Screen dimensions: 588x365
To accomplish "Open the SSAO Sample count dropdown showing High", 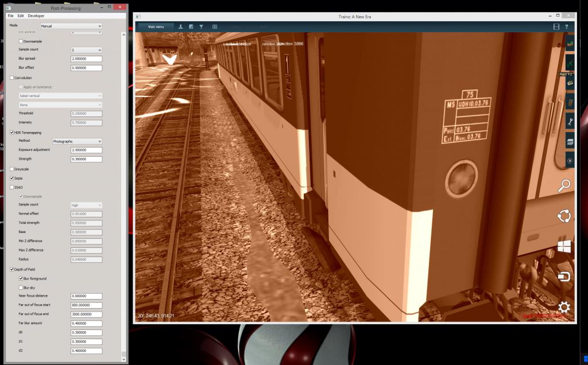I will point(86,205).
